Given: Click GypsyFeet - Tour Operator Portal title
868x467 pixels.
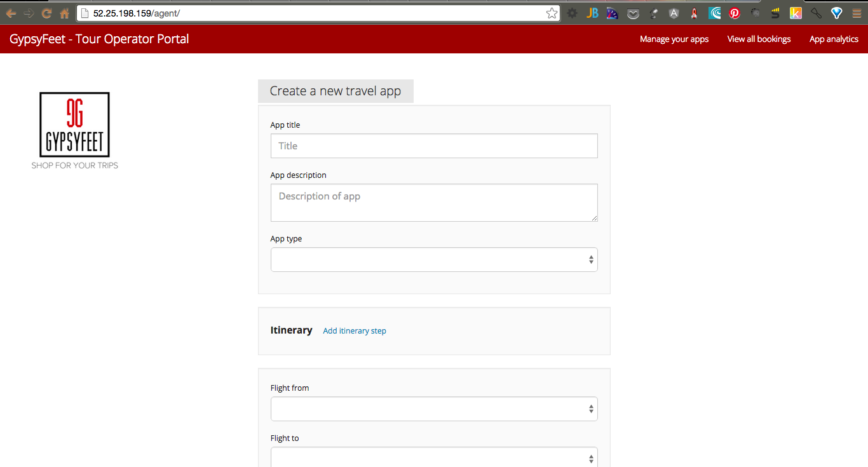Looking at the screenshot, I should [x=99, y=39].
